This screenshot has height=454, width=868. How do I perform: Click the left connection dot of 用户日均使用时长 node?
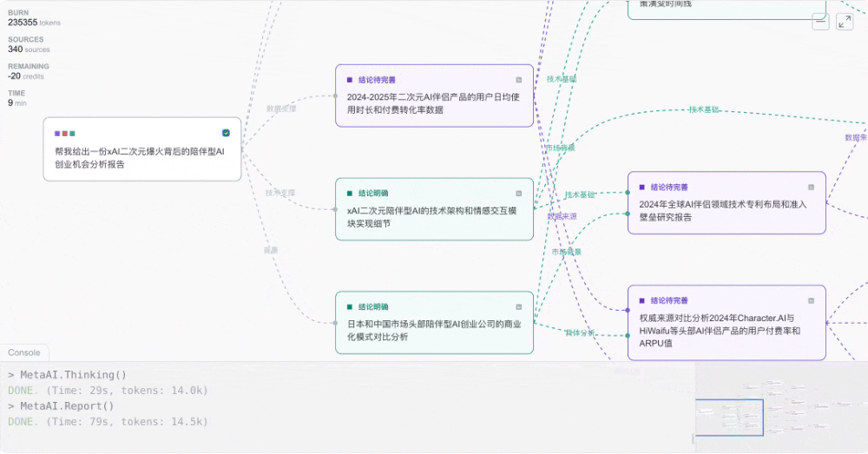(x=335, y=95)
